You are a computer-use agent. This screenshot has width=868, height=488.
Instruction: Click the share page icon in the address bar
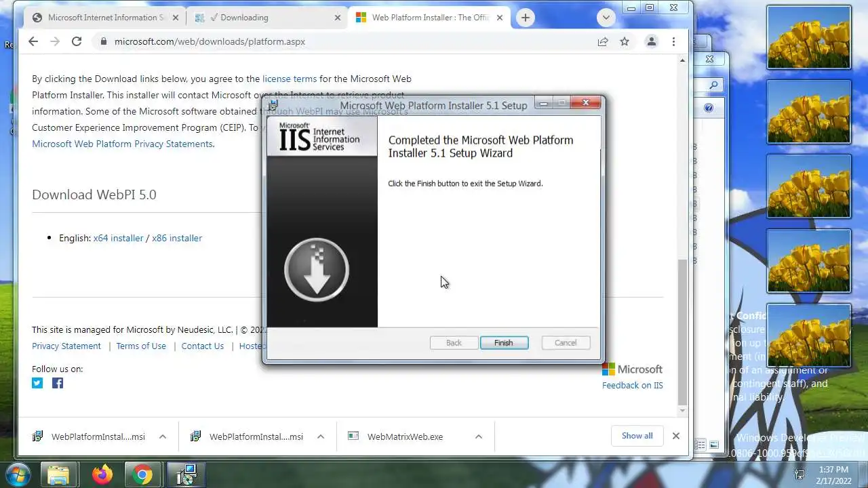(603, 41)
